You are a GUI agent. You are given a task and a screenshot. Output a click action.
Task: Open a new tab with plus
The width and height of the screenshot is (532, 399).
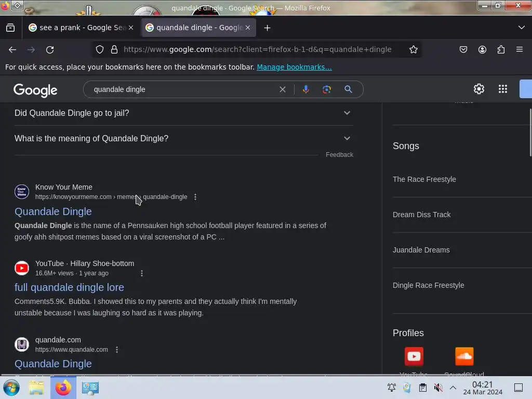click(x=268, y=28)
